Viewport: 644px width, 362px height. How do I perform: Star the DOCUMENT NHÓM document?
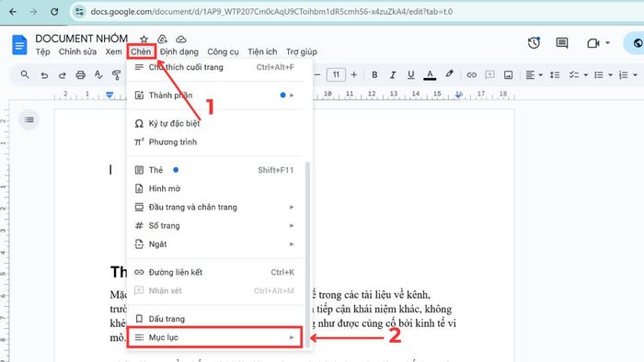[144, 39]
